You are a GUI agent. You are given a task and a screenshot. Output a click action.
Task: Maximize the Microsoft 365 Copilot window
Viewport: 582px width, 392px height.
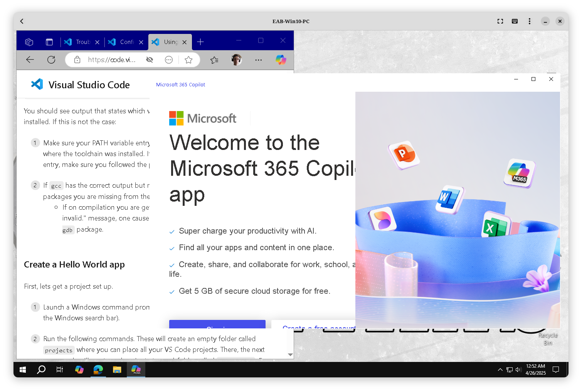(x=533, y=79)
